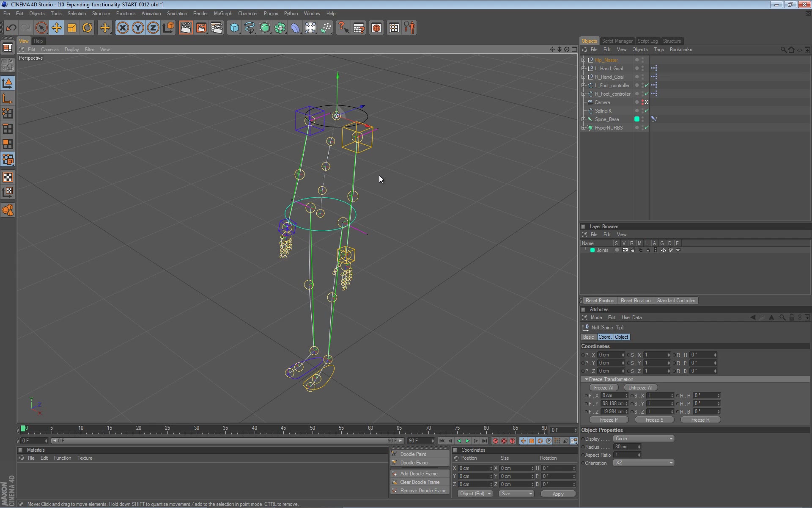This screenshot has width=812, height=508.
Task: Click the green layer color swatch for Joints
Action: 592,250
